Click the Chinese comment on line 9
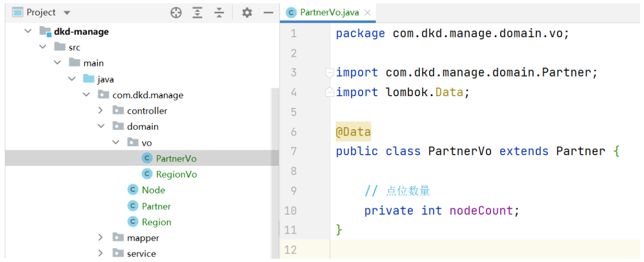This screenshot has height=262, width=644. click(397, 191)
